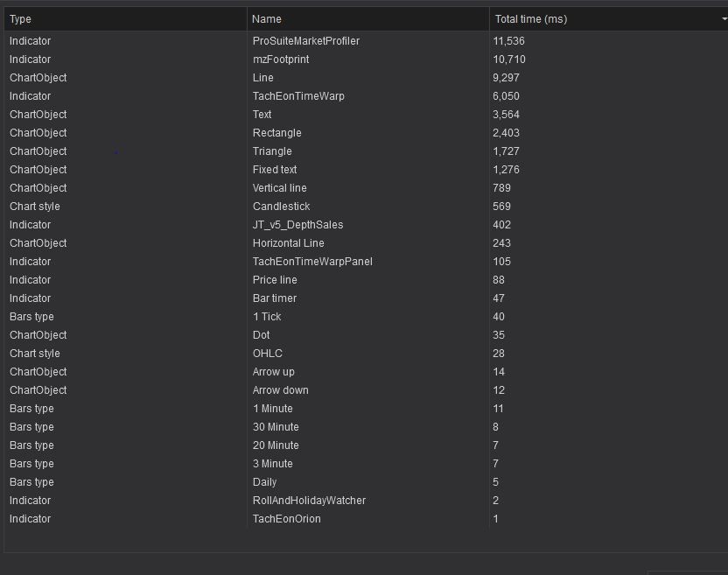Select the TachEonOrion row
Image resolution: width=728 pixels, height=575 pixels.
[286, 519]
